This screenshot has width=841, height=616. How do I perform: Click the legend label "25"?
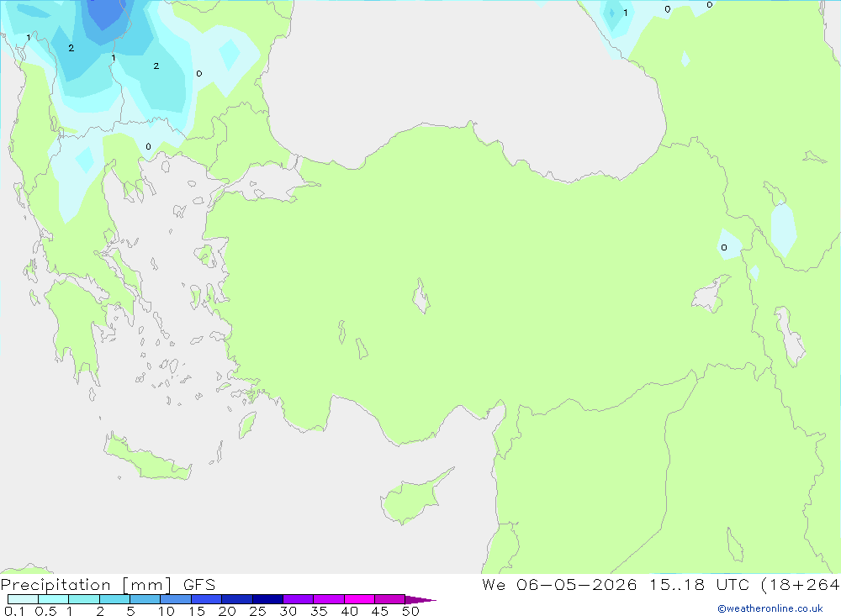(257, 611)
